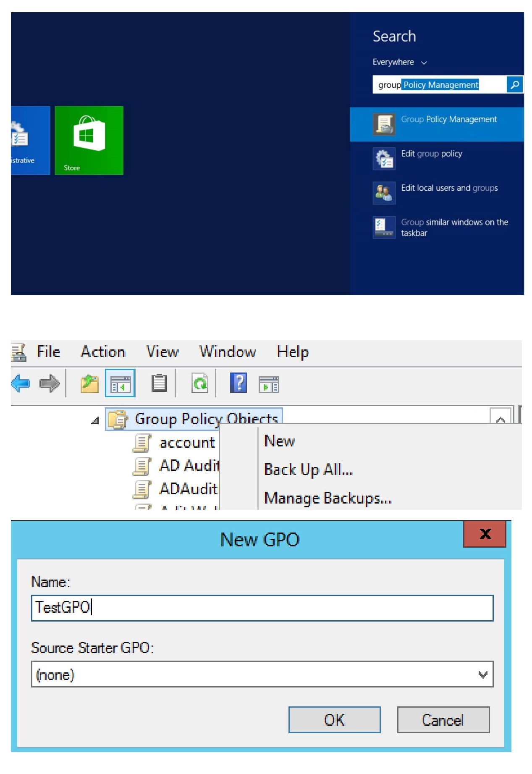Open Help via blue question mark icon
The height and width of the screenshot is (774, 532).
pyautogui.click(x=238, y=383)
